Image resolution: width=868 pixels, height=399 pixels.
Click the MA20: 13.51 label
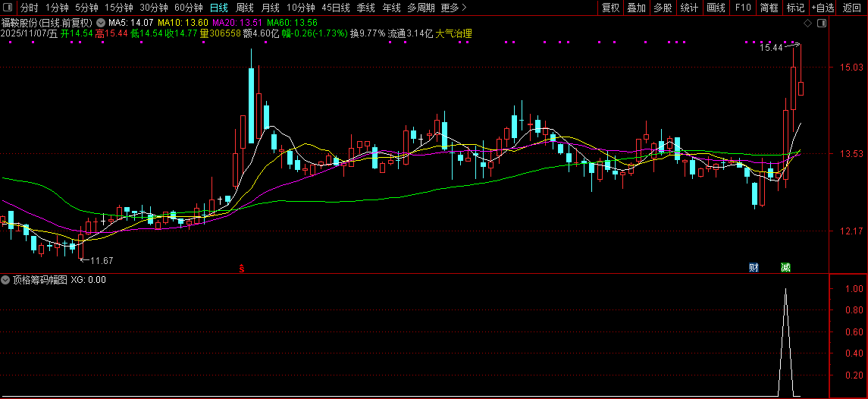(237, 24)
